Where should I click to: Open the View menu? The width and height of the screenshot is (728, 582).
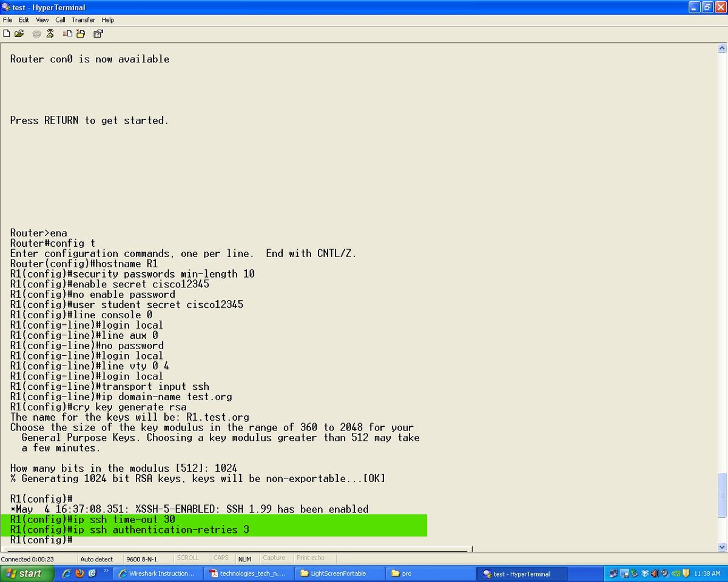point(42,19)
